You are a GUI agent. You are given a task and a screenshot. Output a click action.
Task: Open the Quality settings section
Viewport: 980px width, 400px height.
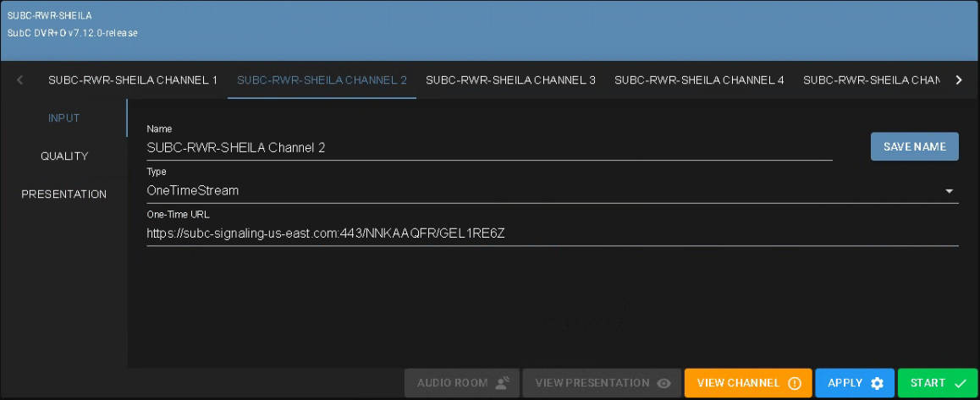pos(64,156)
